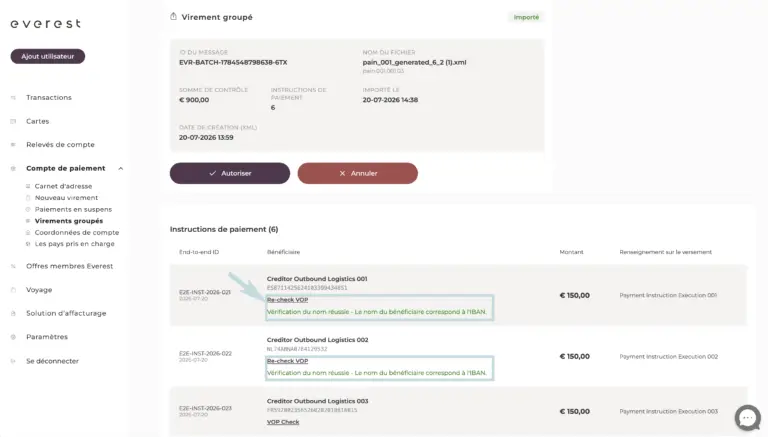Click the Voyage sidebar icon
The width and height of the screenshot is (768, 437).
coord(13,290)
